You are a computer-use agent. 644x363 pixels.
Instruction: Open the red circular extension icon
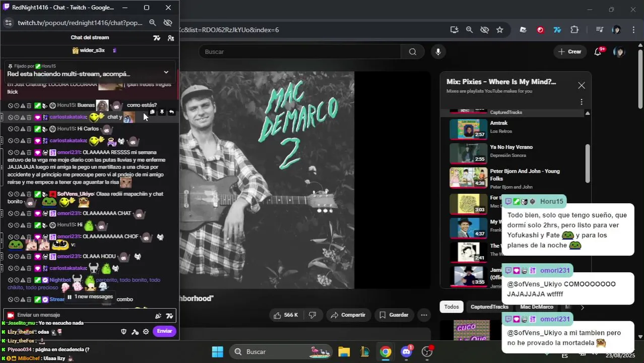tap(540, 30)
